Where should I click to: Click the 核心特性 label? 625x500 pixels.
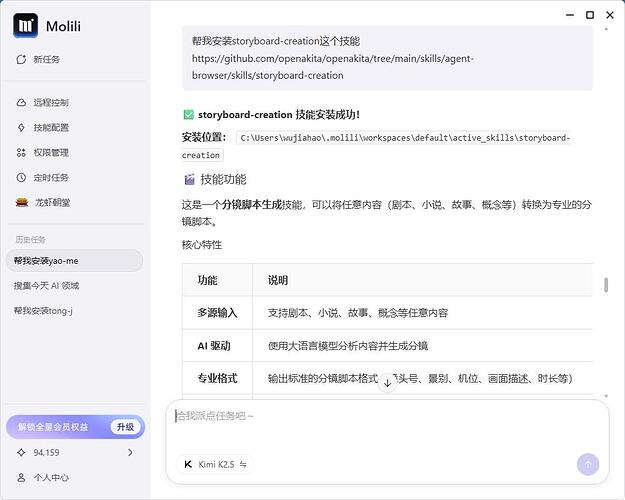click(x=202, y=245)
